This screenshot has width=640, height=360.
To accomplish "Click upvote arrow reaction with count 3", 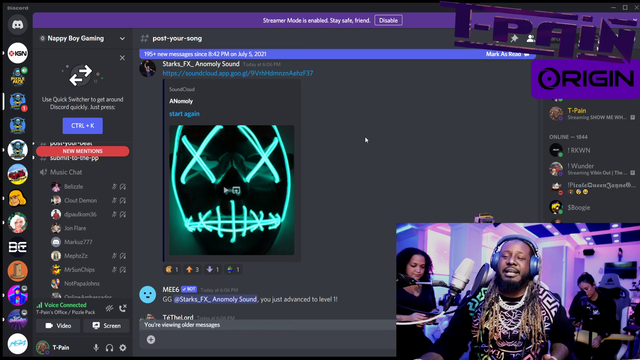I will pos(192,269).
